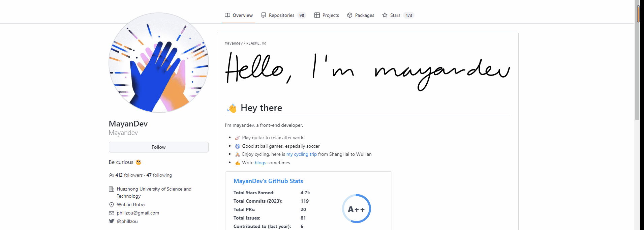Open the Stars tab
The image size is (644, 230).
pyautogui.click(x=398, y=15)
